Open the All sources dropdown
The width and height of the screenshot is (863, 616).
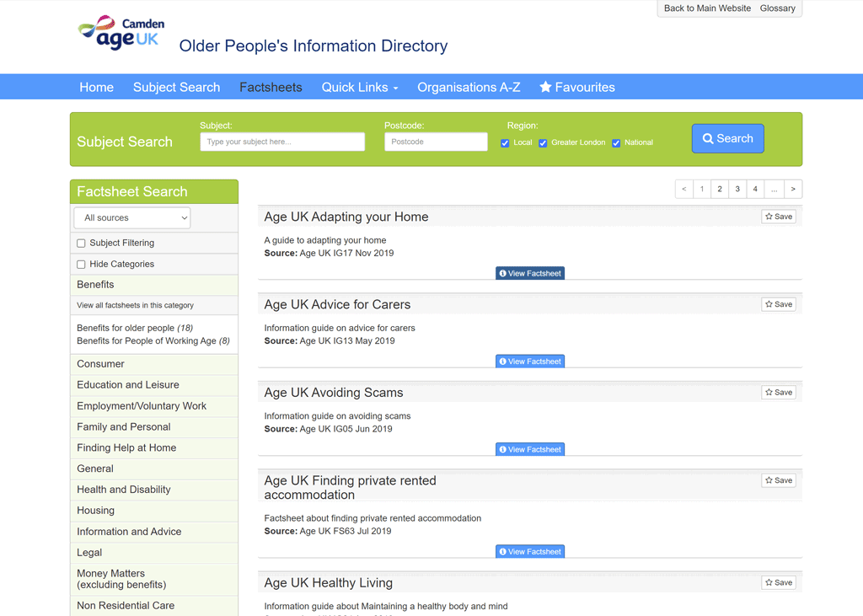coord(132,218)
